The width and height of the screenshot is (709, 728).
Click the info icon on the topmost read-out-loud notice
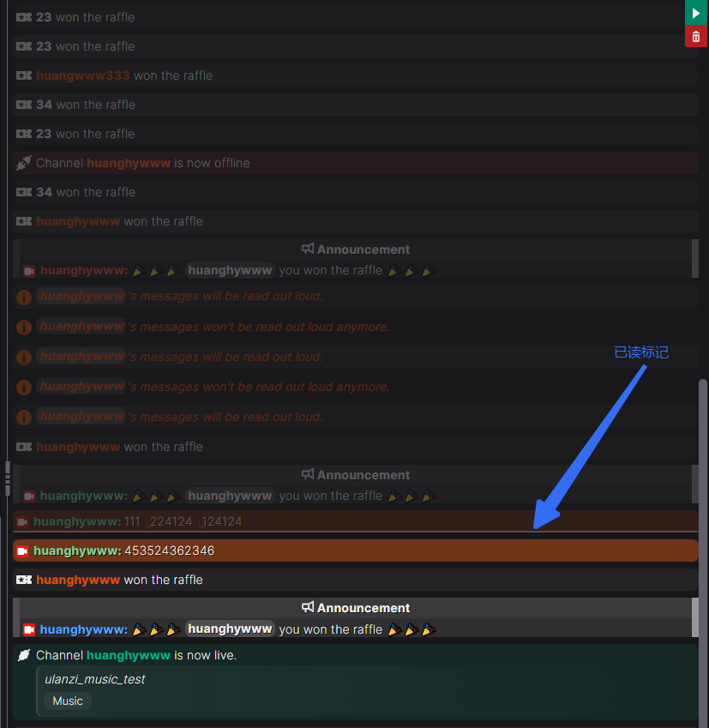tap(24, 297)
